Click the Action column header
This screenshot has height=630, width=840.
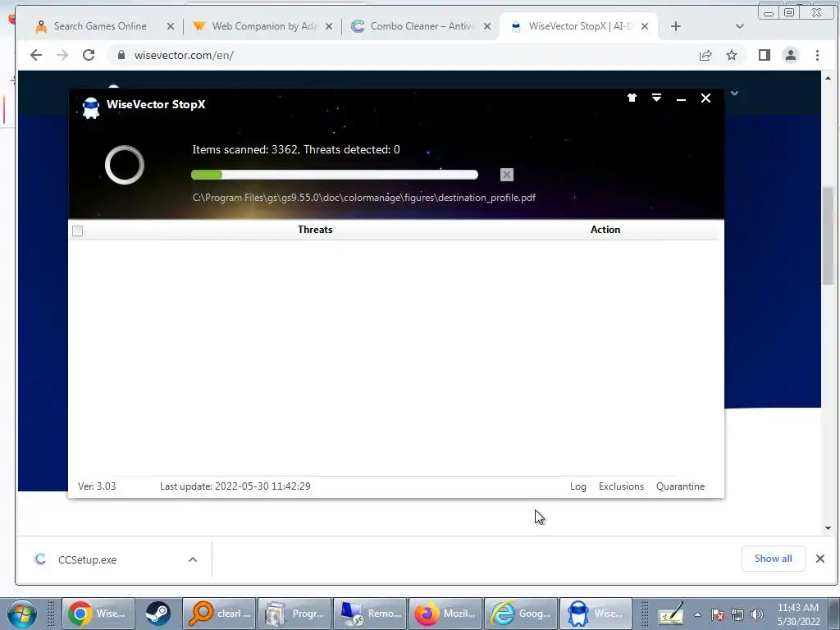(x=605, y=230)
